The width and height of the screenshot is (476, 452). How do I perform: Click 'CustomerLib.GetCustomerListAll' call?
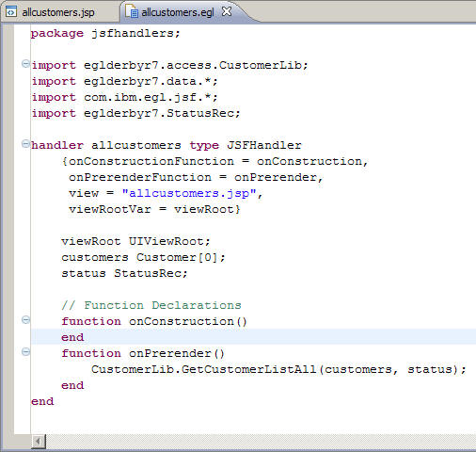204,369
